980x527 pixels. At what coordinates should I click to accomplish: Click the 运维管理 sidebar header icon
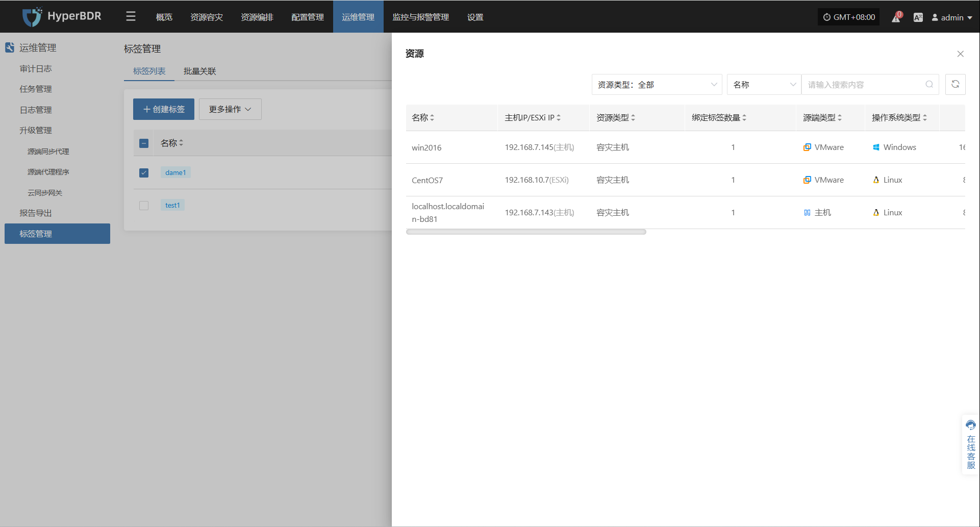tap(10, 47)
